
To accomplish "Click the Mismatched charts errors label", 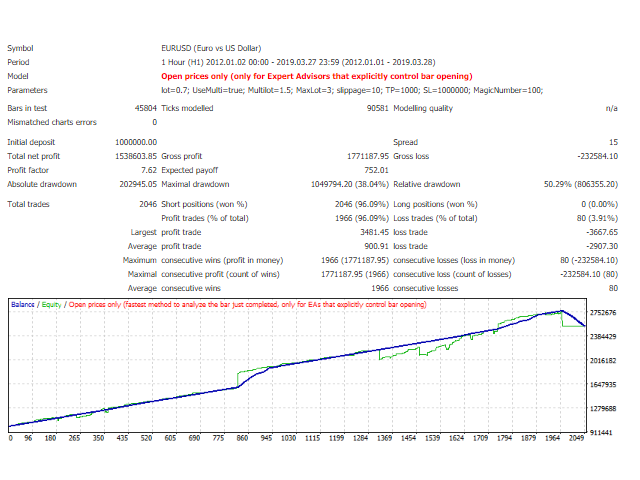I will (x=52, y=122).
